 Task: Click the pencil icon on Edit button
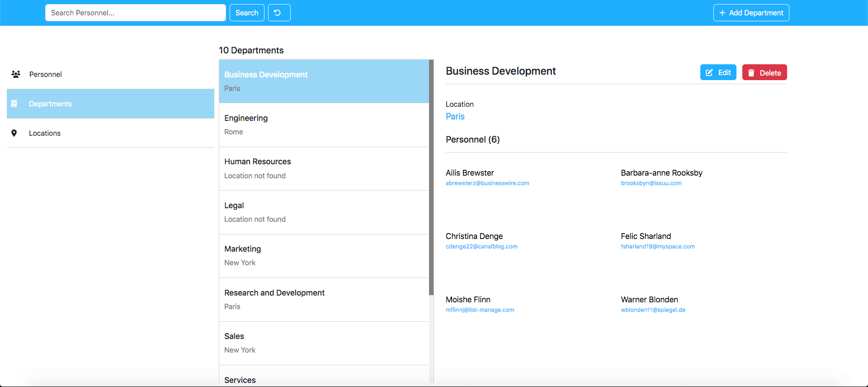[x=709, y=72]
